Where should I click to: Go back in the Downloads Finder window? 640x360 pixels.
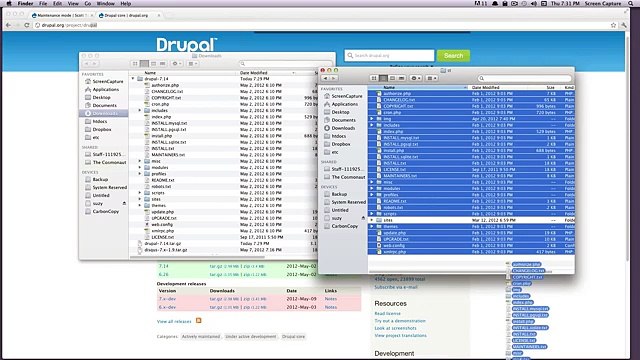coord(87,64)
